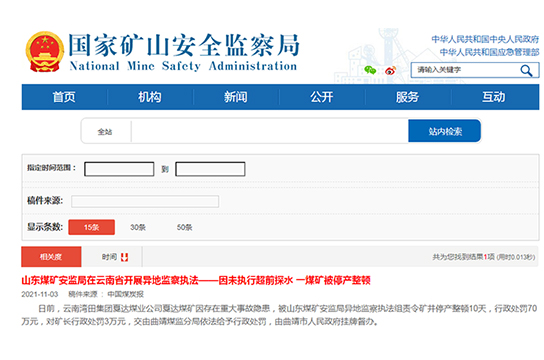Visit 中华人民共和国应急管理部 link

coord(490,52)
